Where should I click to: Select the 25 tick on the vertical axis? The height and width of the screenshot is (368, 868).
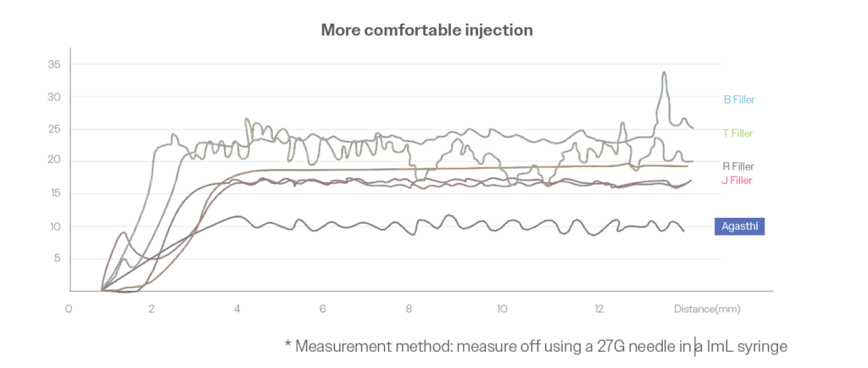(x=53, y=129)
